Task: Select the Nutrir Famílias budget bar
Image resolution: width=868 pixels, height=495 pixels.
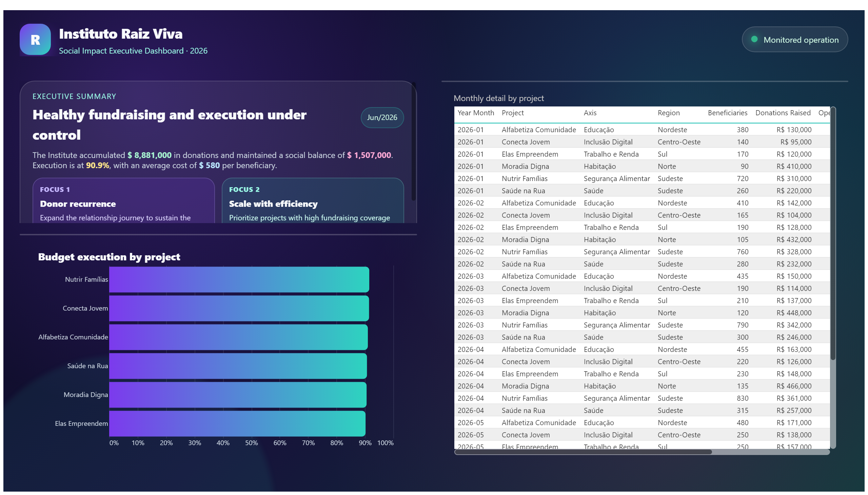Action: click(x=239, y=279)
